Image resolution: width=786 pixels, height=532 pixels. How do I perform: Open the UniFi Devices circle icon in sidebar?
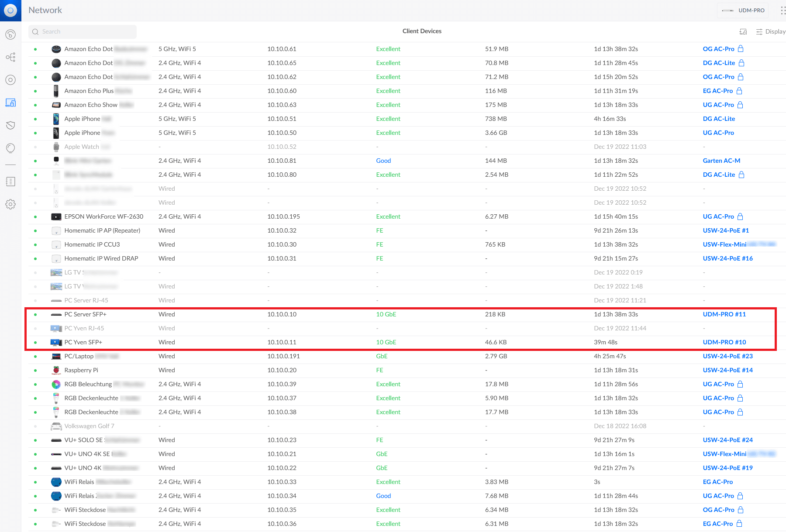pos(10,80)
